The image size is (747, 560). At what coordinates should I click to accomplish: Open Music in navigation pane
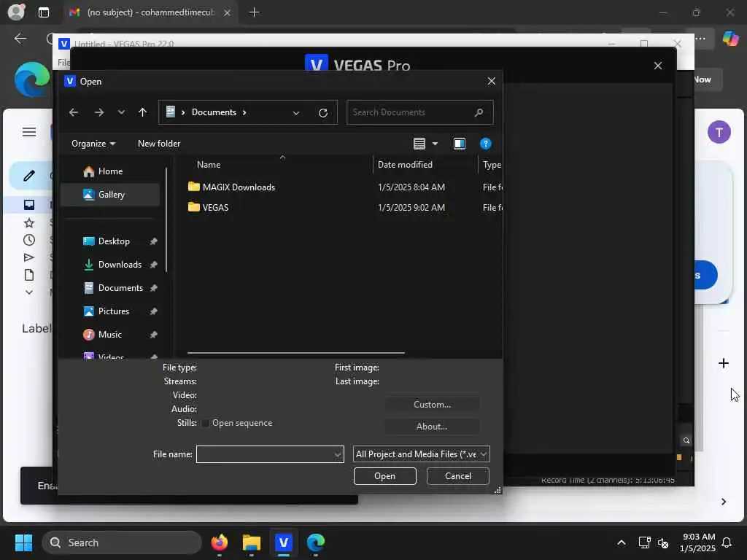point(109,335)
